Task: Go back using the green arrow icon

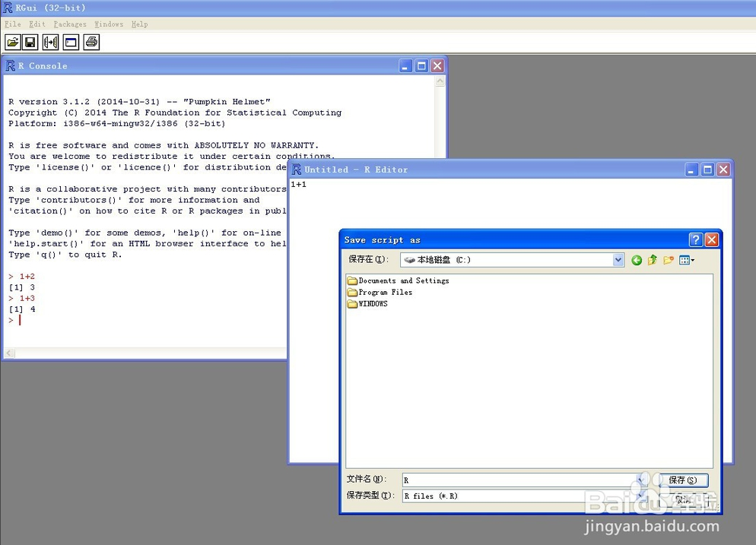Action: pos(637,260)
